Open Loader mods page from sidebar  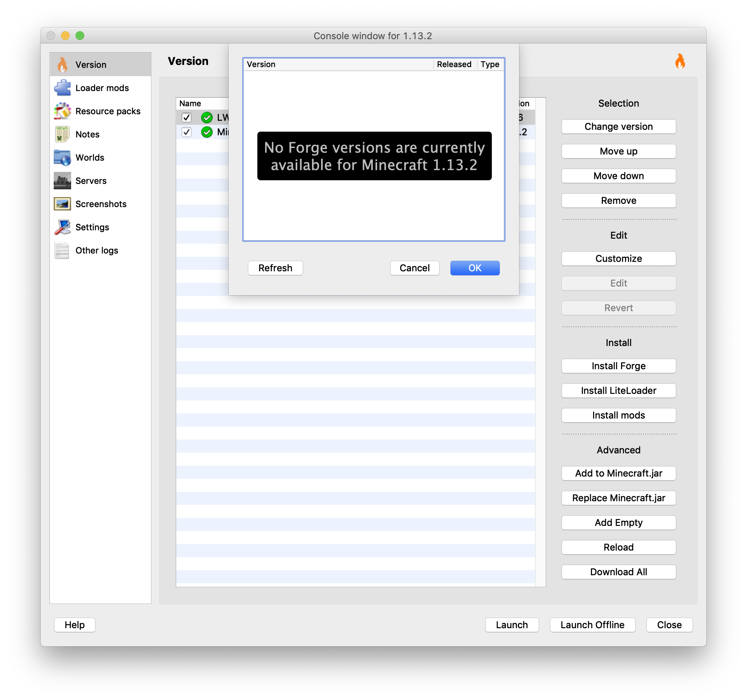pyautogui.click(x=102, y=88)
